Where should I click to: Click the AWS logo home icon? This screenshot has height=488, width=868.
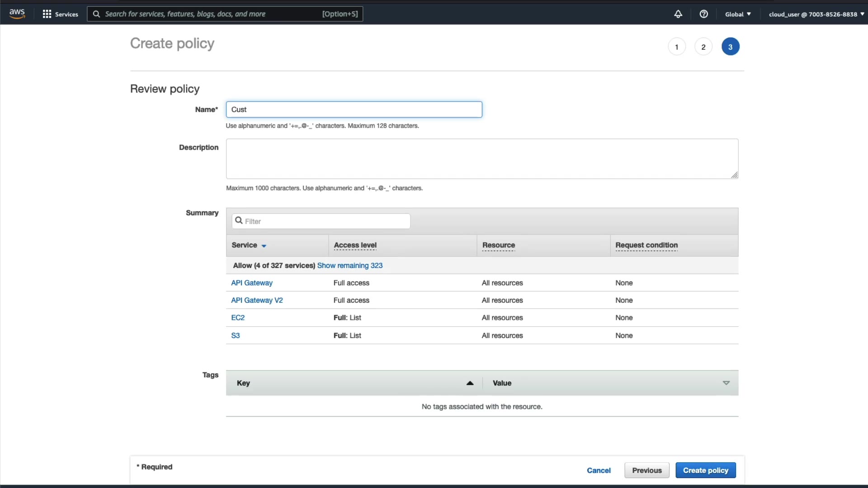(17, 14)
